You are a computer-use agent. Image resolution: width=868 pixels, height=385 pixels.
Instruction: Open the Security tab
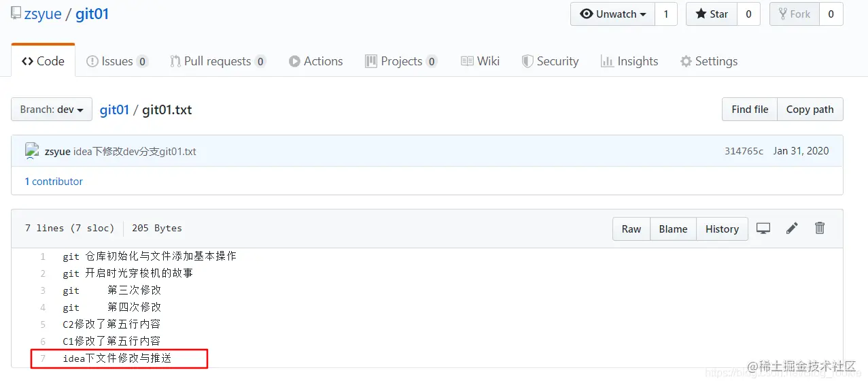550,61
